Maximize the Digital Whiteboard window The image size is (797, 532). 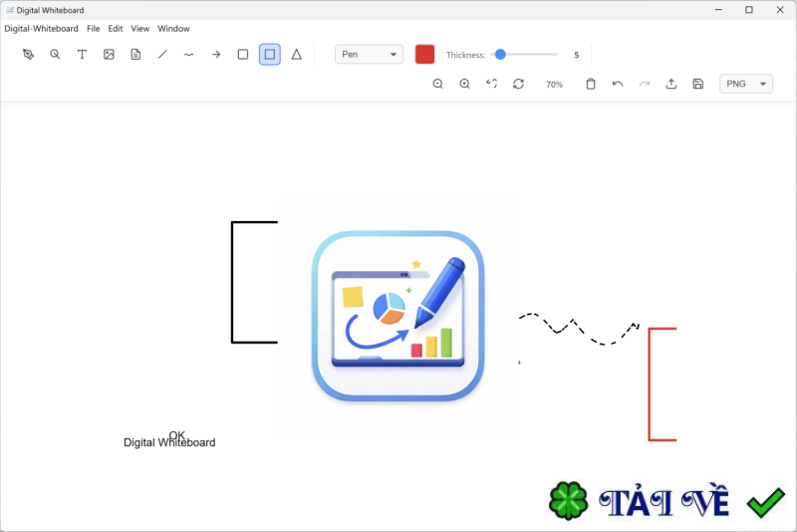point(749,10)
